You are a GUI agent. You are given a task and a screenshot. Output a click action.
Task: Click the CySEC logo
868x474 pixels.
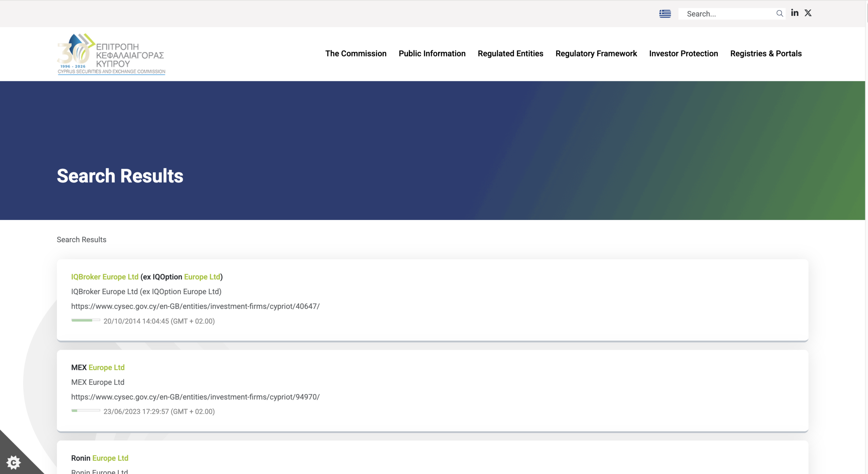111,54
